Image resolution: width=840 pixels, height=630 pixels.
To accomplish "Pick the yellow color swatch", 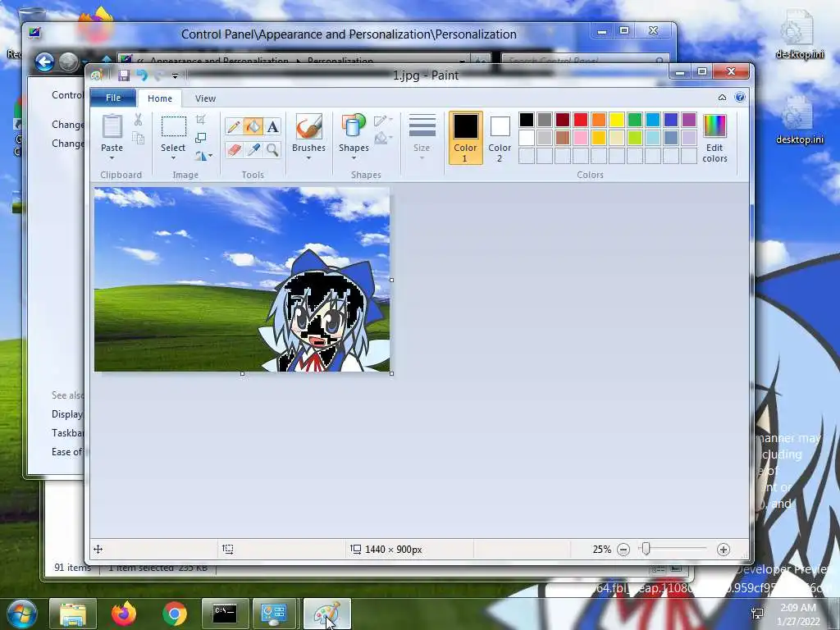I will pos(617,120).
